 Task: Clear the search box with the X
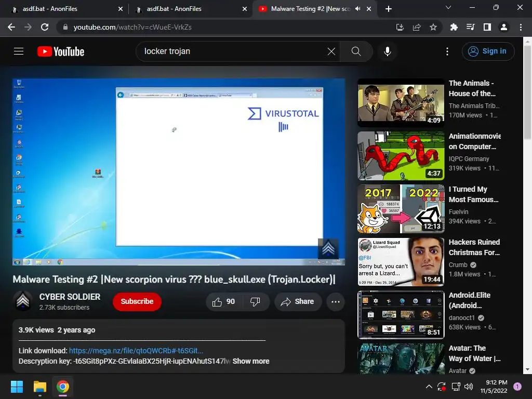tap(331, 51)
